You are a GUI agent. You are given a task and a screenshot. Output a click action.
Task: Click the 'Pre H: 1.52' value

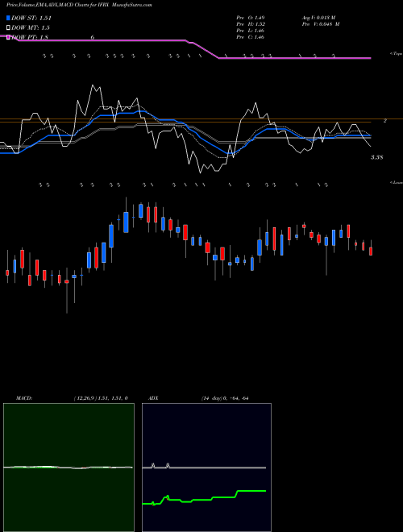point(251,24)
